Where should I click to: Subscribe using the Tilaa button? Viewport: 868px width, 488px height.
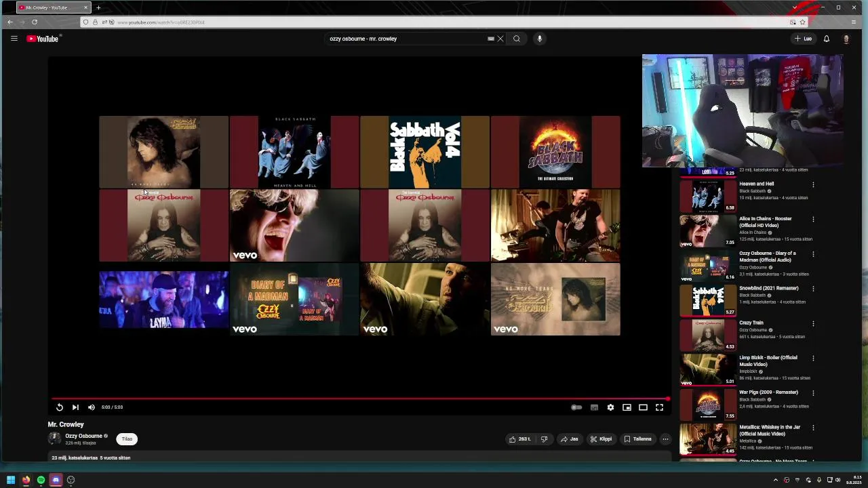(127, 439)
